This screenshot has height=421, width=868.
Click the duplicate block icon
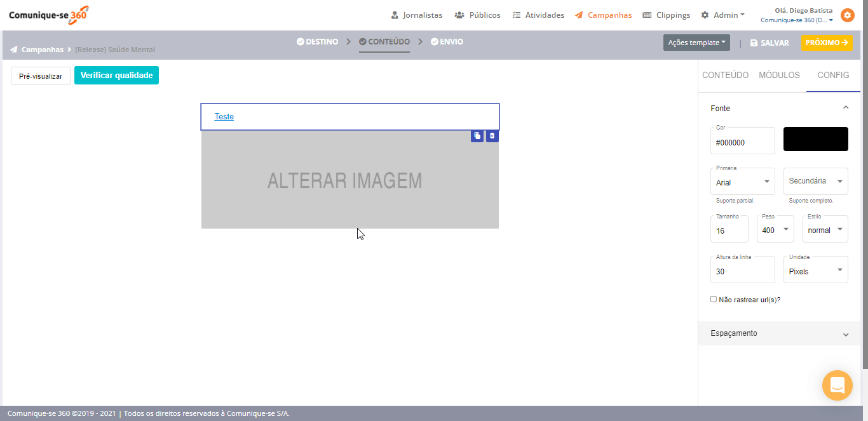click(477, 136)
